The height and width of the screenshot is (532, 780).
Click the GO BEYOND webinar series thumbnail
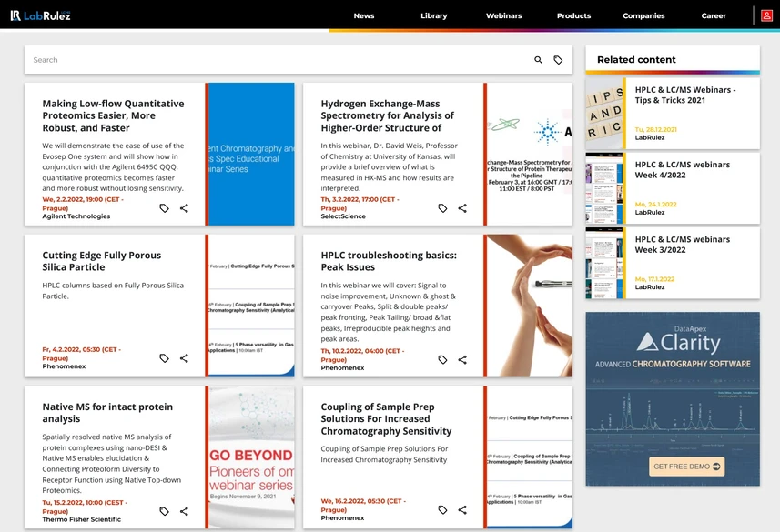point(251,457)
